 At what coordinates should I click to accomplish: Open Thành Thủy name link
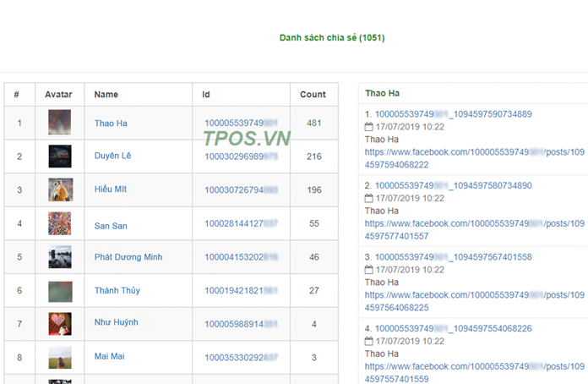click(x=117, y=290)
